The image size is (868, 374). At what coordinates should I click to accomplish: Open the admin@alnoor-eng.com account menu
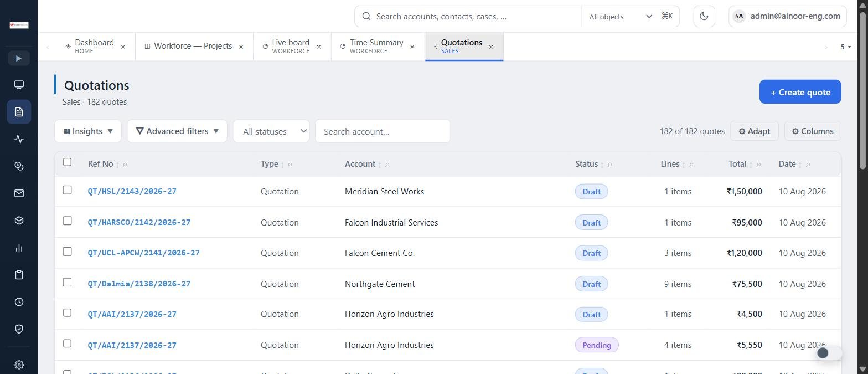tap(788, 16)
